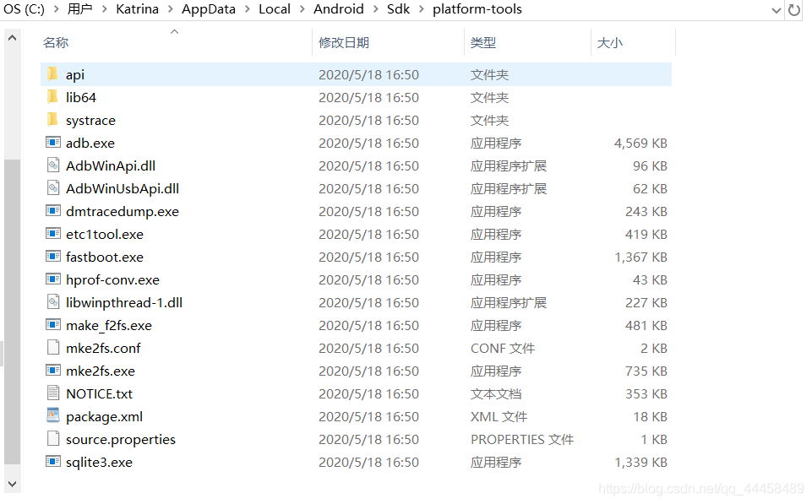Click the package.xml file icon
The height and width of the screenshot is (504, 812).
53,415
